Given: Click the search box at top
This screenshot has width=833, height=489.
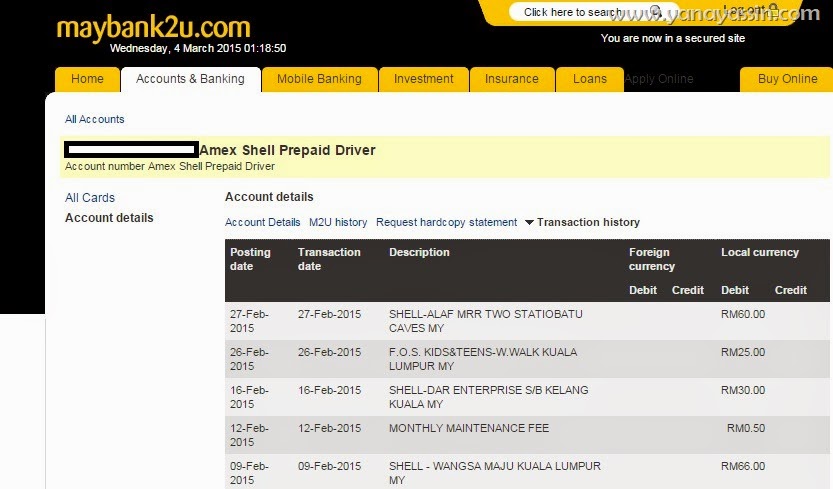Looking at the screenshot, I should click(592, 12).
